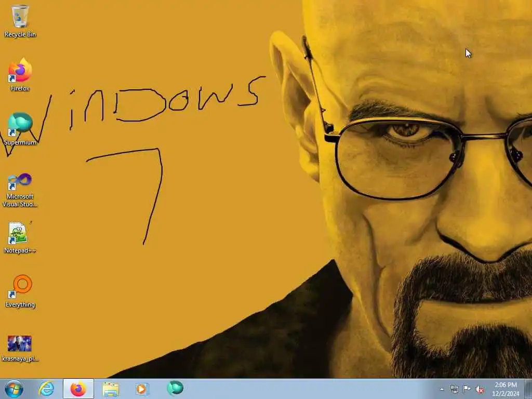This screenshot has height=399, width=532.
Task: Open the Windows Start menu orb
Action: [x=14, y=389]
